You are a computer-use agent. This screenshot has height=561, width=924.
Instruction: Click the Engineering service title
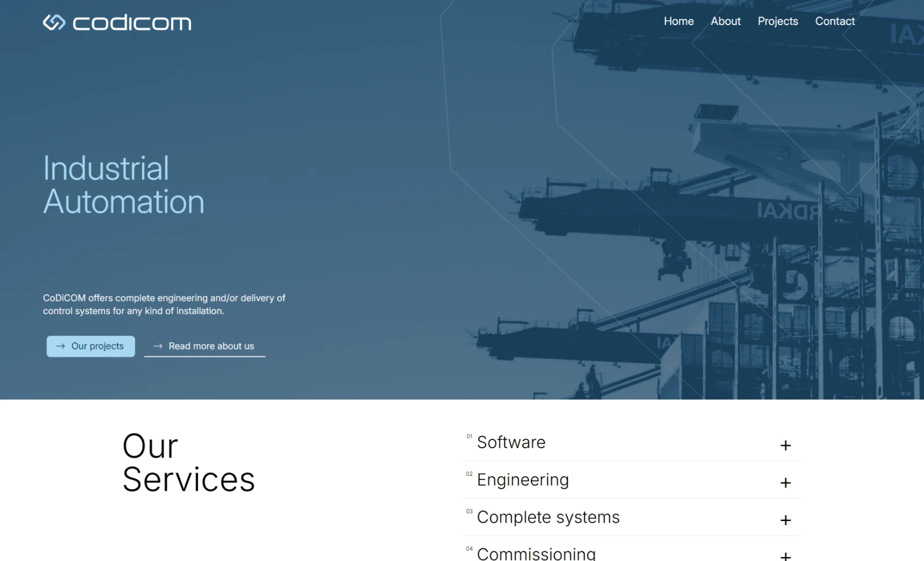[x=523, y=480]
